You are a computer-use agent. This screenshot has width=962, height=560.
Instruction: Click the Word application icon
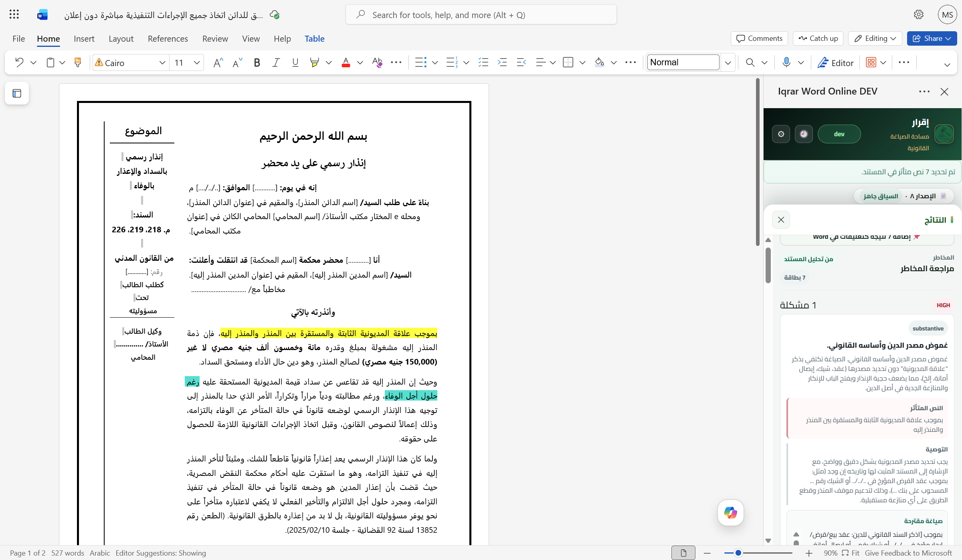[x=42, y=15]
